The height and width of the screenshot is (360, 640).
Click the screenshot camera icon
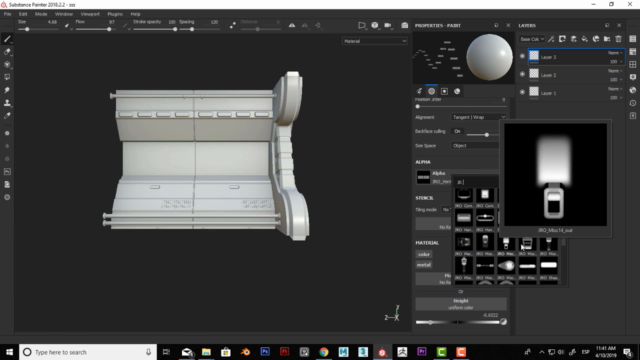(x=404, y=25)
